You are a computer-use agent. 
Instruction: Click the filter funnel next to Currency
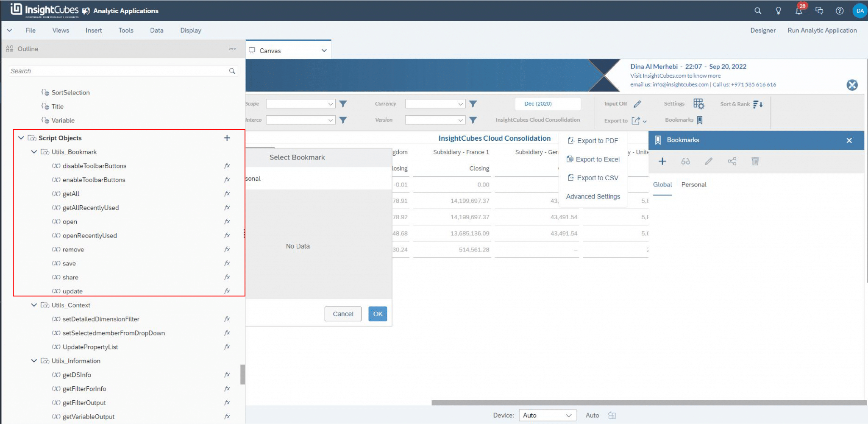473,103
